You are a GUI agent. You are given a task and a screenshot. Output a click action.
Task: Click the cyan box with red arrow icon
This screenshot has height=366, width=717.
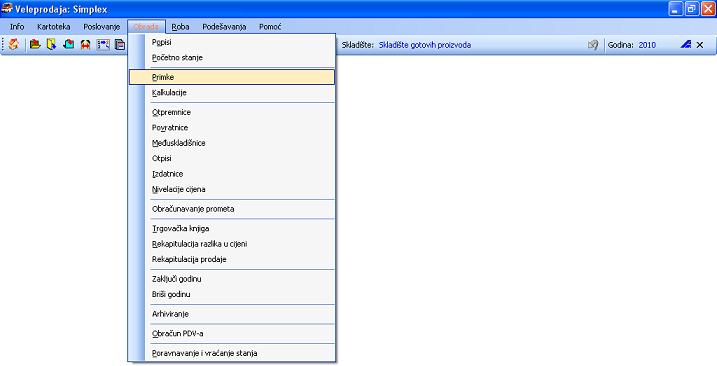coord(69,44)
